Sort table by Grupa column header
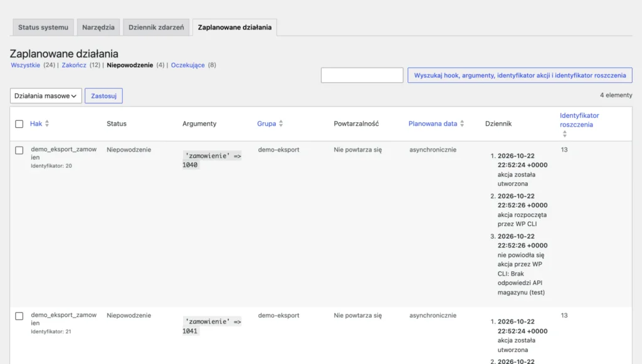642x364 pixels. (x=266, y=123)
